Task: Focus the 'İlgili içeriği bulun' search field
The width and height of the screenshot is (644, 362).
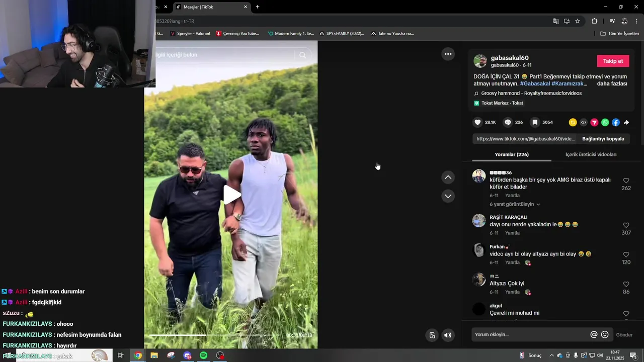Action: coord(224,55)
